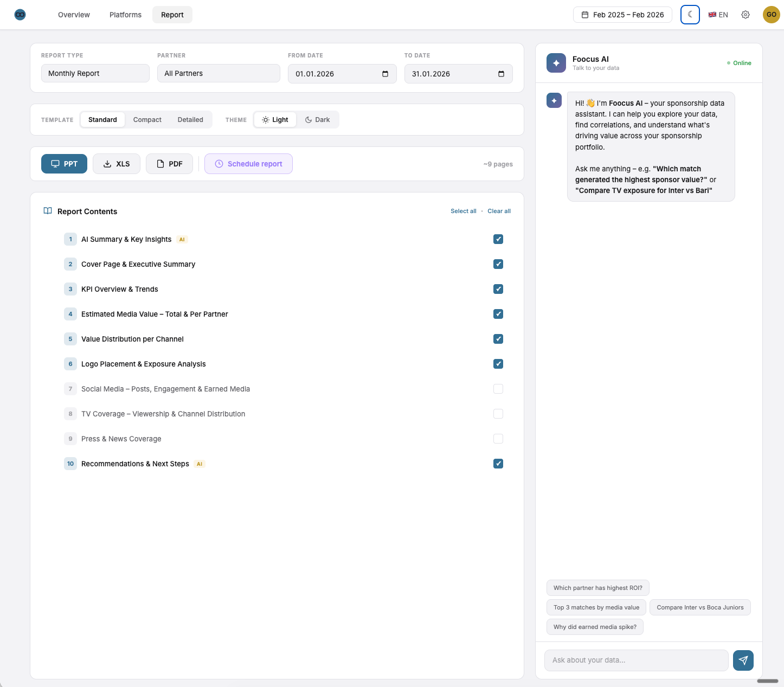The width and height of the screenshot is (784, 687).
Task: Click the Report Contents book icon
Action: [x=47, y=211]
